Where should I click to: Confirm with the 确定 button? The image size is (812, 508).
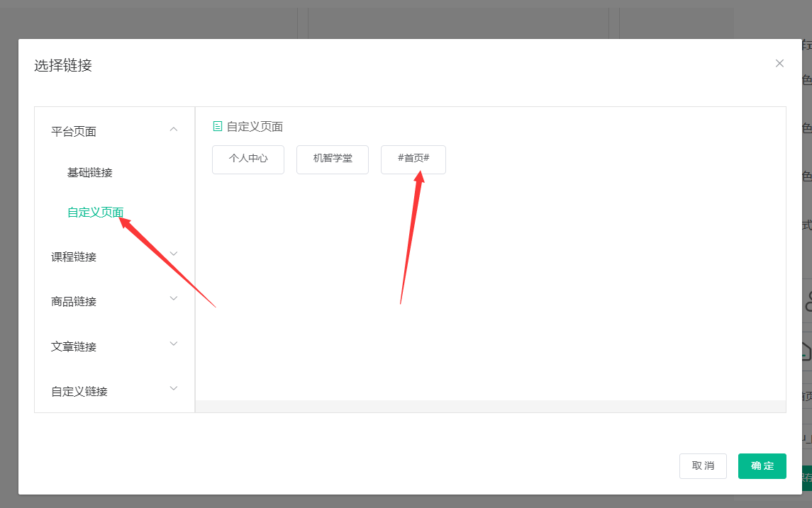pyautogui.click(x=762, y=466)
